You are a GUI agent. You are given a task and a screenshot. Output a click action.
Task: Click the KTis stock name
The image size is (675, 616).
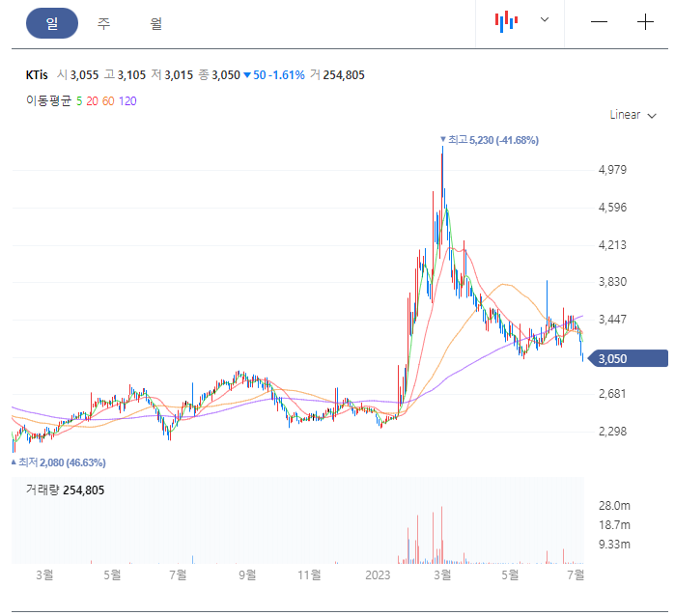[x=37, y=75]
